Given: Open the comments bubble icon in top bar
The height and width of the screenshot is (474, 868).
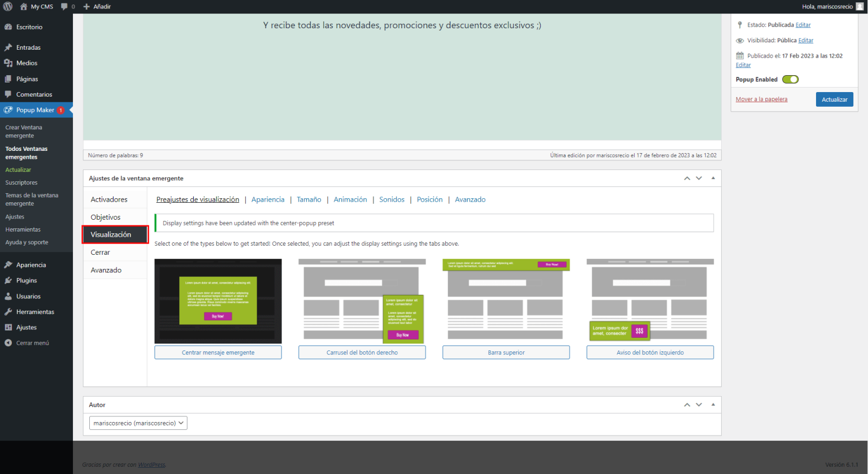Looking at the screenshot, I should [64, 6].
